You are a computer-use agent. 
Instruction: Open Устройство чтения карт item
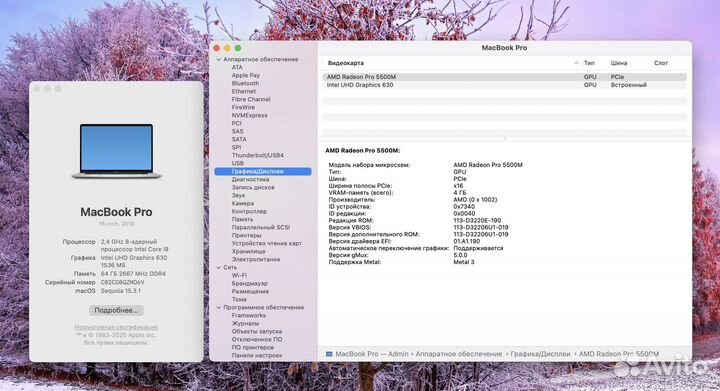point(266,244)
